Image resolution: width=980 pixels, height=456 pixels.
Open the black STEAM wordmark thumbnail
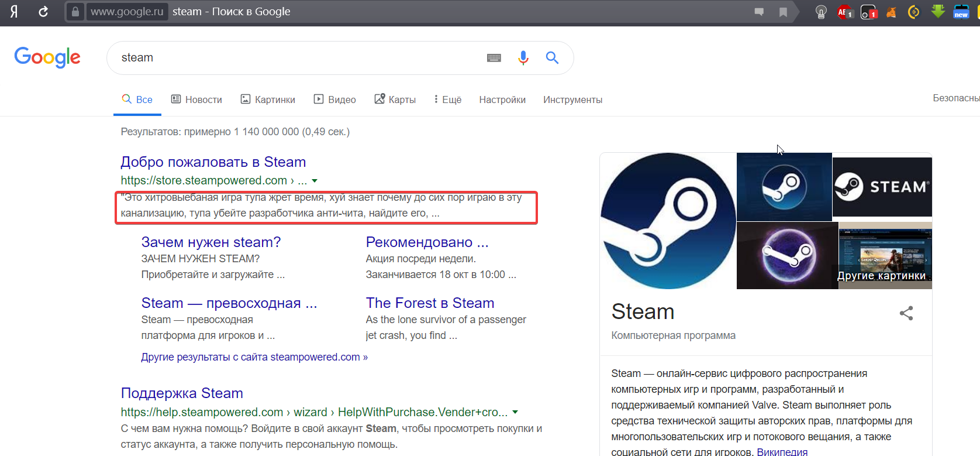pos(882,187)
